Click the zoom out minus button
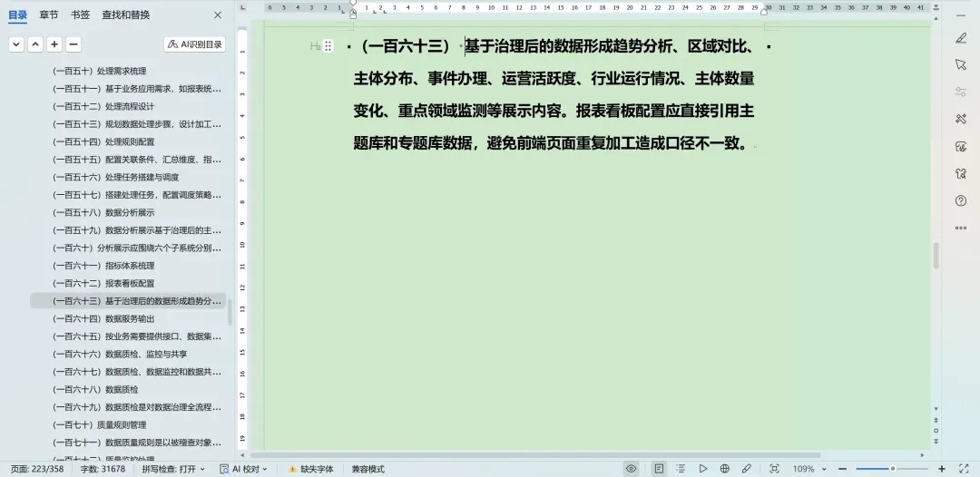The width and height of the screenshot is (980, 477). click(x=842, y=469)
